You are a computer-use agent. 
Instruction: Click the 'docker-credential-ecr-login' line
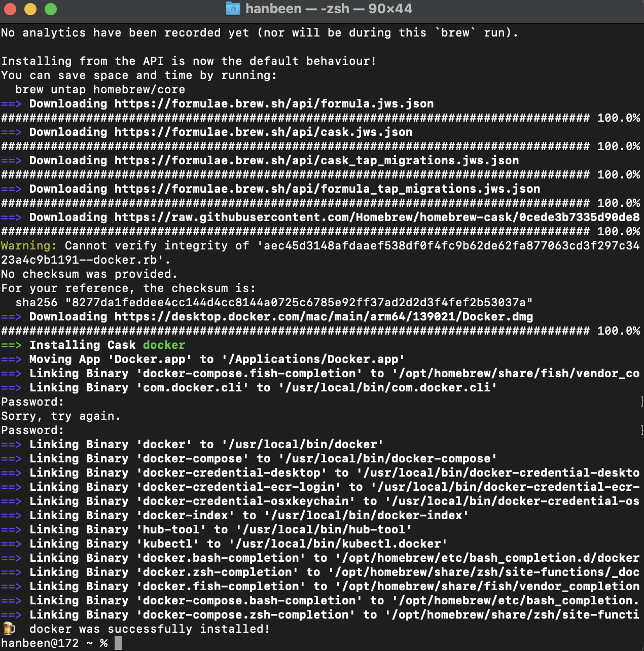(x=320, y=487)
